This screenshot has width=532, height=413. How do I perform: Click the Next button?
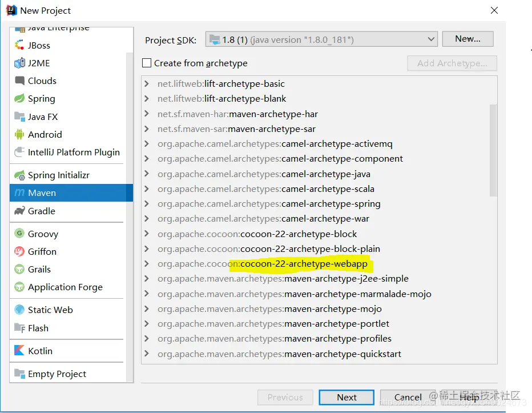346,398
